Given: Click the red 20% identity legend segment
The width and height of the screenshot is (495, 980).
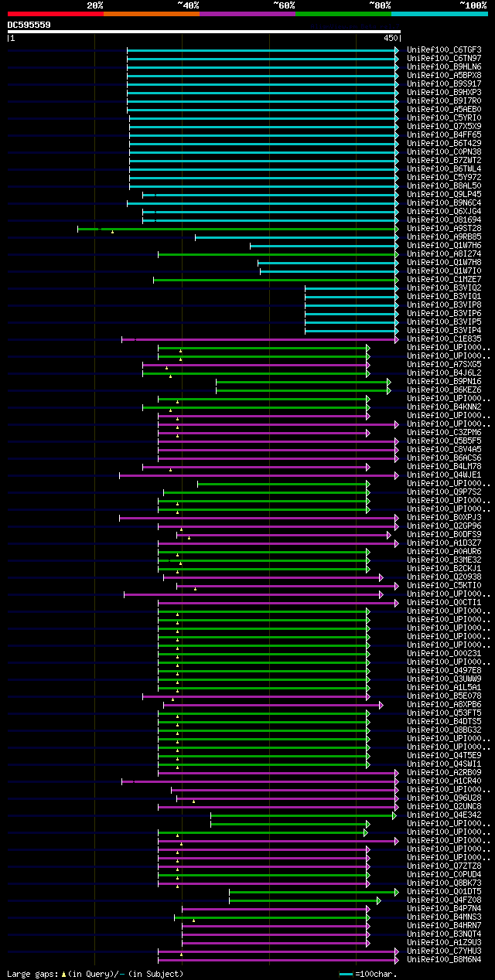Looking at the screenshot, I should coord(55,14).
